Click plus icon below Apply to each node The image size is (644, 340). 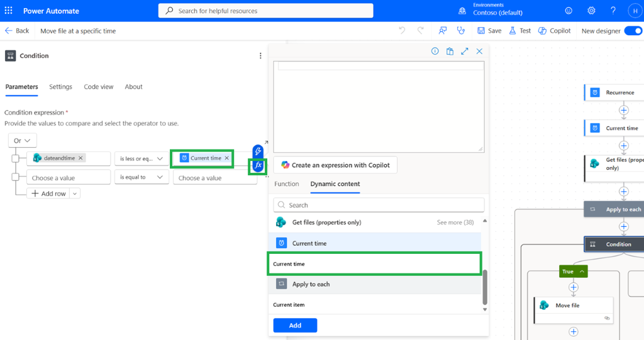(624, 227)
